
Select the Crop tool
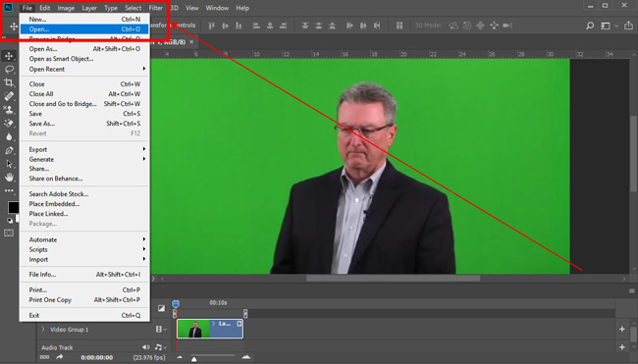click(9, 82)
